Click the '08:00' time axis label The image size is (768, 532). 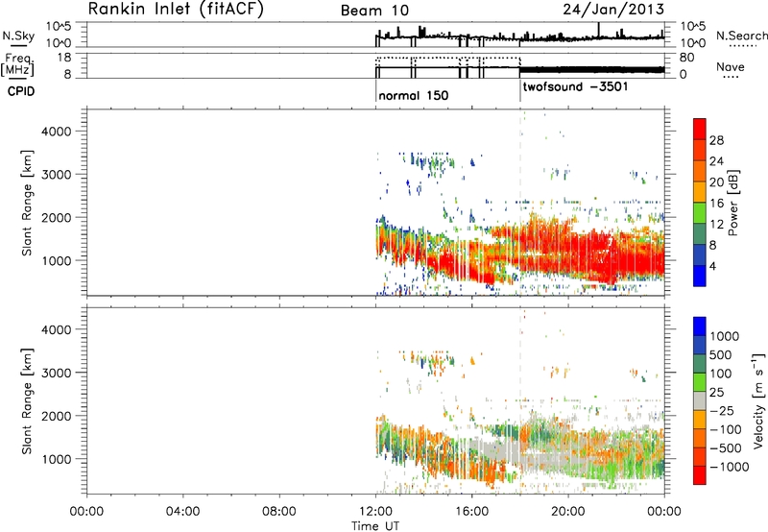279,512
